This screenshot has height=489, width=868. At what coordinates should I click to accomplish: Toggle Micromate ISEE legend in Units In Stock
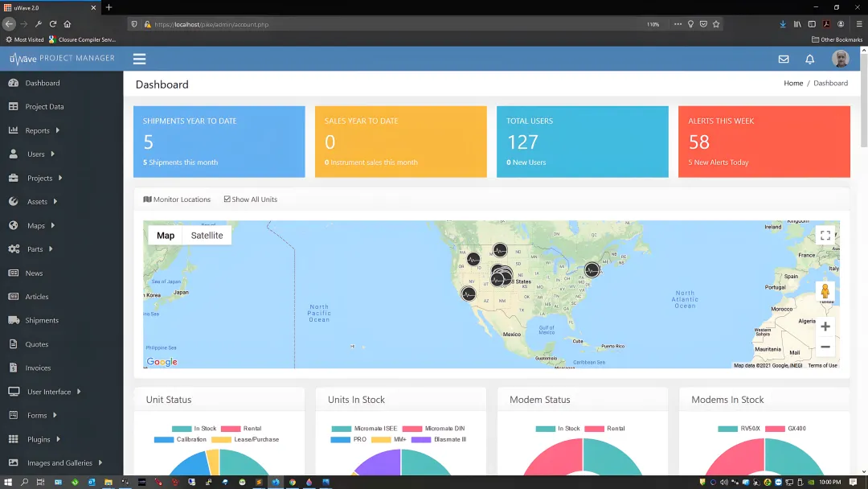pyautogui.click(x=364, y=429)
